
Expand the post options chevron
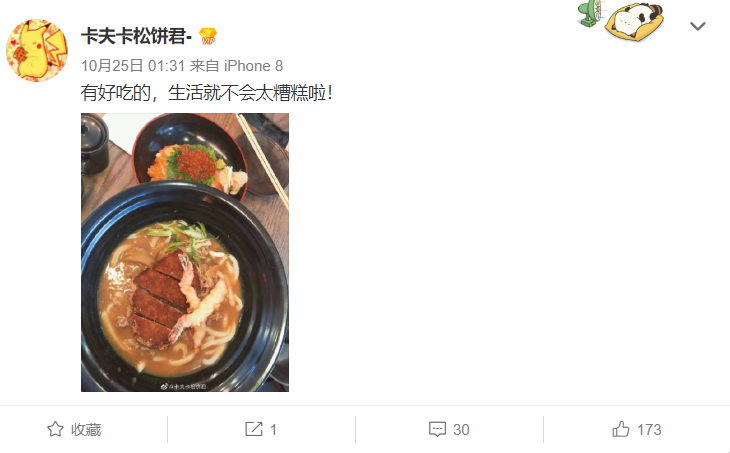click(697, 26)
